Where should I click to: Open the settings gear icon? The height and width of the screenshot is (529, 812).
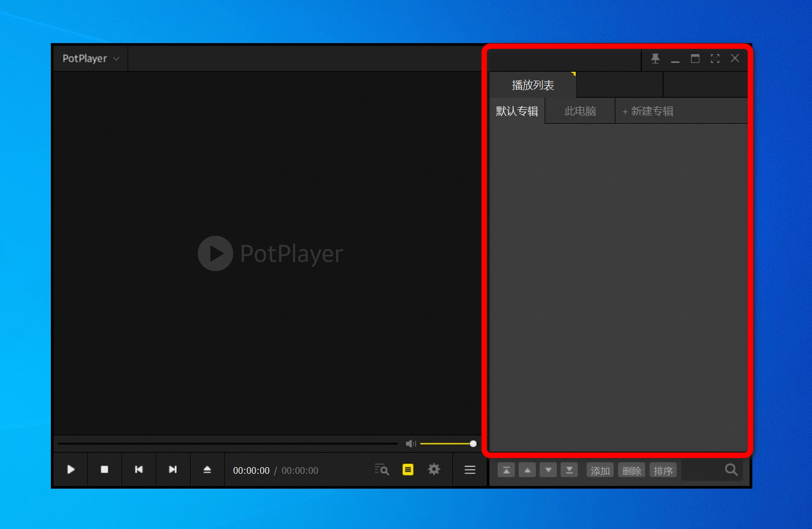[x=434, y=469]
